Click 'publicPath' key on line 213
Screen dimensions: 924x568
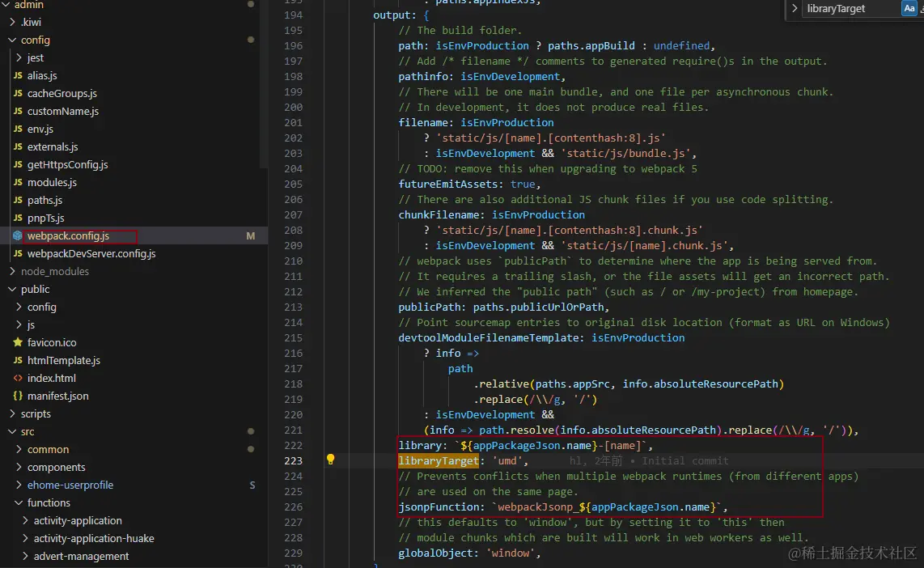coord(429,307)
